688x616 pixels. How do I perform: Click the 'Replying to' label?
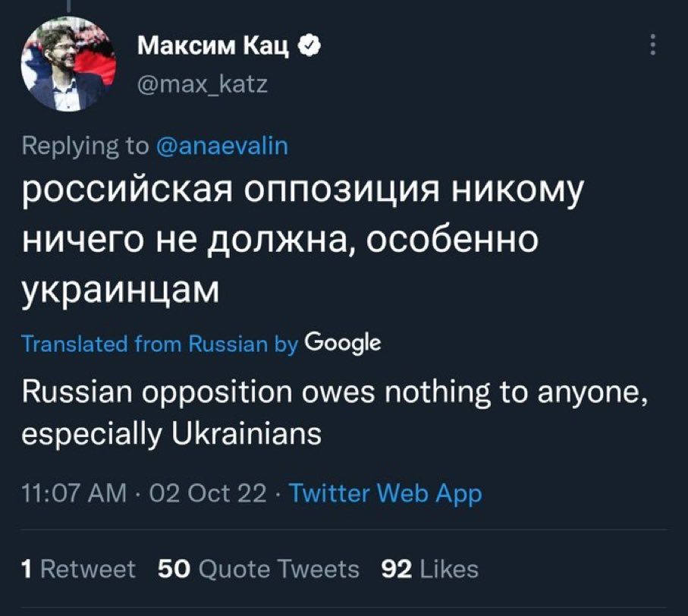[x=86, y=146]
